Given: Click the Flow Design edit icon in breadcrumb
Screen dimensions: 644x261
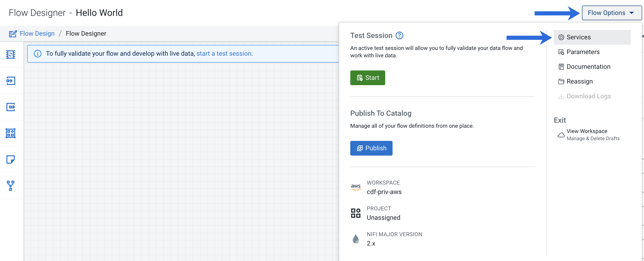Looking at the screenshot, I should point(13,34).
